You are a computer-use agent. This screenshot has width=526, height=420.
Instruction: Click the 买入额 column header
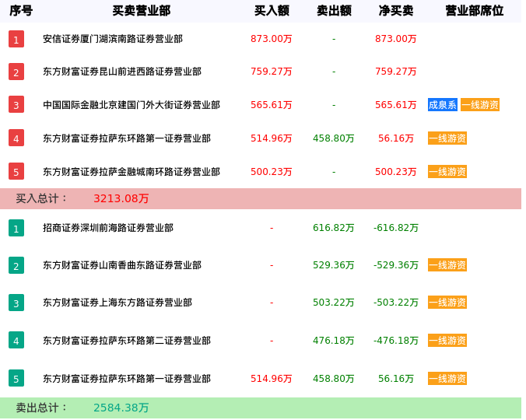point(272,11)
